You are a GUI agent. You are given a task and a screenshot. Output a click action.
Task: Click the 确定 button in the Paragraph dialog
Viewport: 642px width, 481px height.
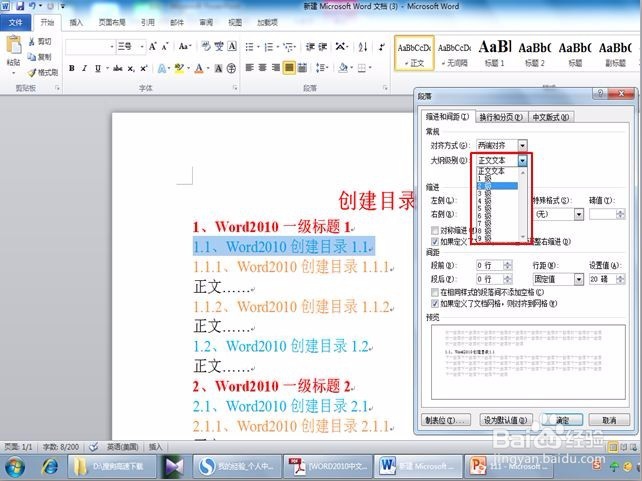pyautogui.click(x=562, y=420)
